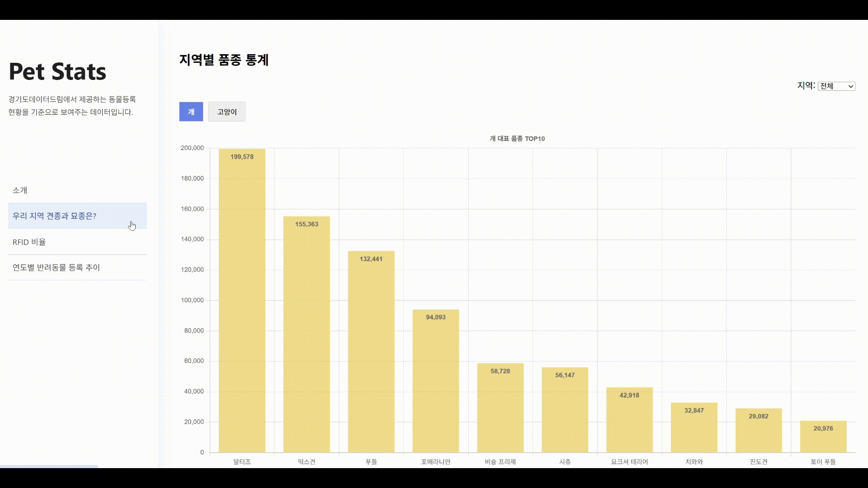
Task: Click the 치와와 bar showing 32,847
Action: point(694,427)
